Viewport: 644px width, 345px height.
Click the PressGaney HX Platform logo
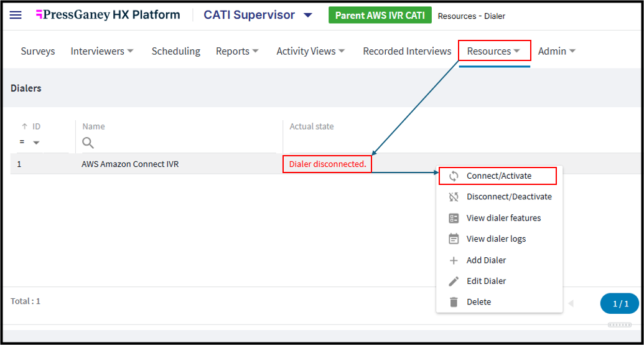108,15
